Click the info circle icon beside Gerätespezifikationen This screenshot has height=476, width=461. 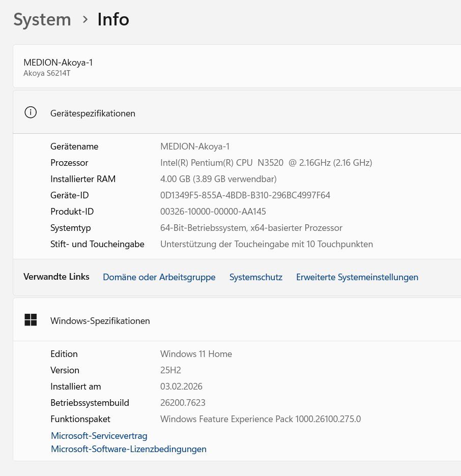click(31, 112)
